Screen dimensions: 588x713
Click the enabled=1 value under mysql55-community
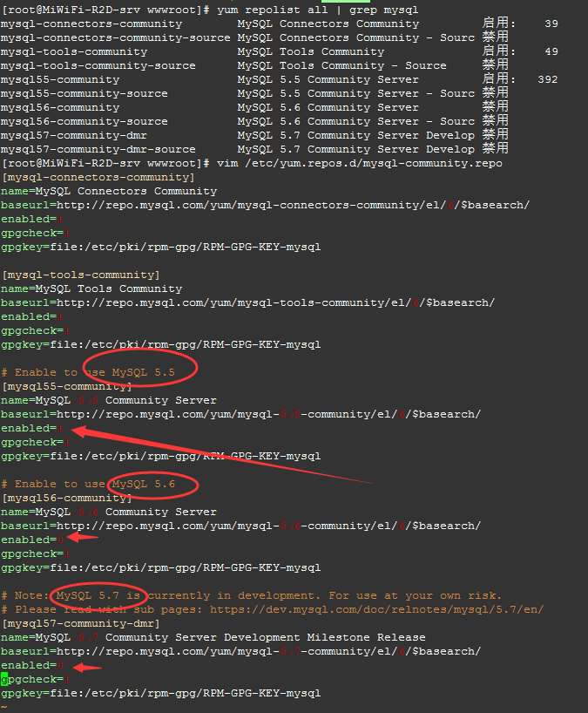pos(60,428)
